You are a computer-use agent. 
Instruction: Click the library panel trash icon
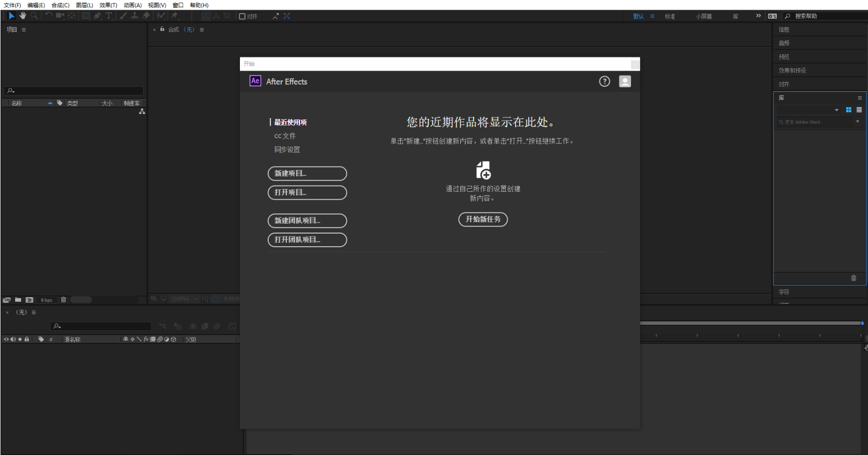[x=853, y=278]
